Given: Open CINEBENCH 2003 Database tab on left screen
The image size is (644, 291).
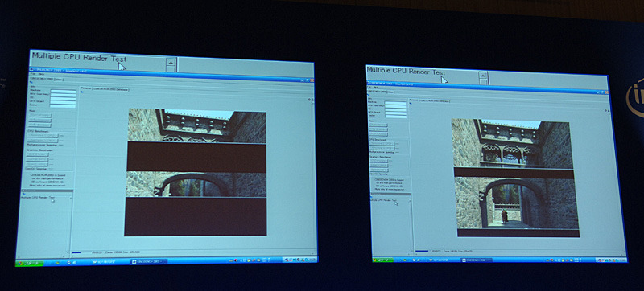Looking at the screenshot, I should click(110, 88).
